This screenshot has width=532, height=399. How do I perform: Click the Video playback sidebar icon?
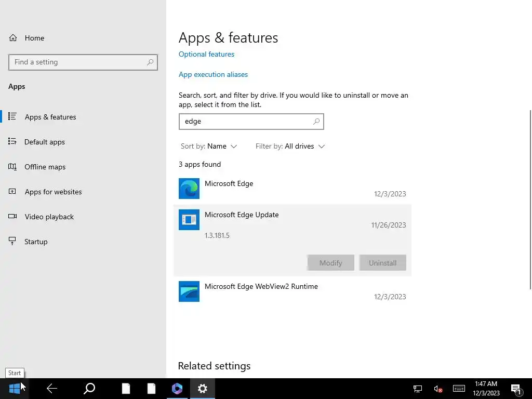[x=12, y=217]
